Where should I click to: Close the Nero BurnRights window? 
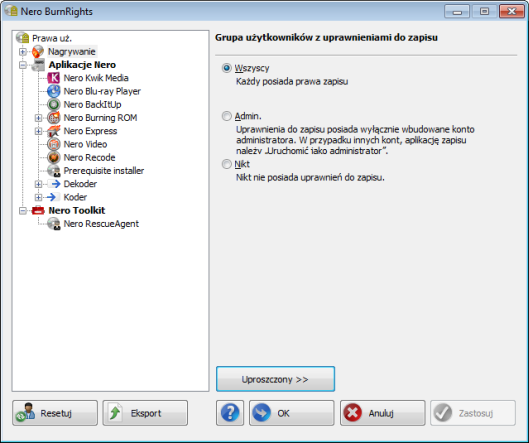coord(511,11)
